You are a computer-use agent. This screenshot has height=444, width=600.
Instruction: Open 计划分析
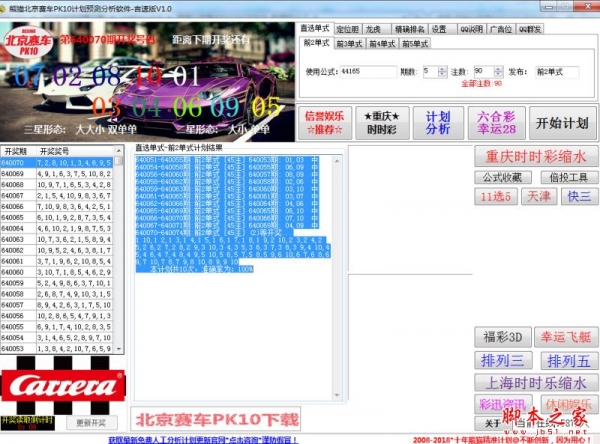(438, 123)
